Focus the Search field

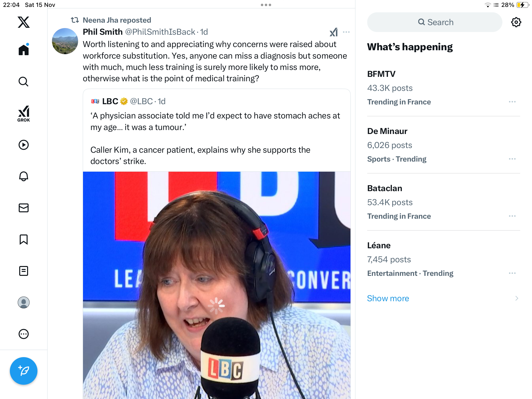[x=435, y=22]
